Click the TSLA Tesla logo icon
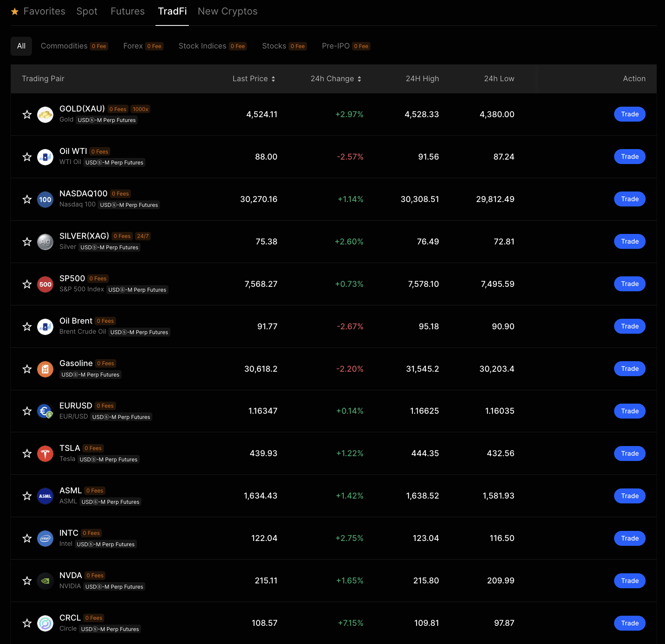The height and width of the screenshot is (644, 665). click(45, 454)
